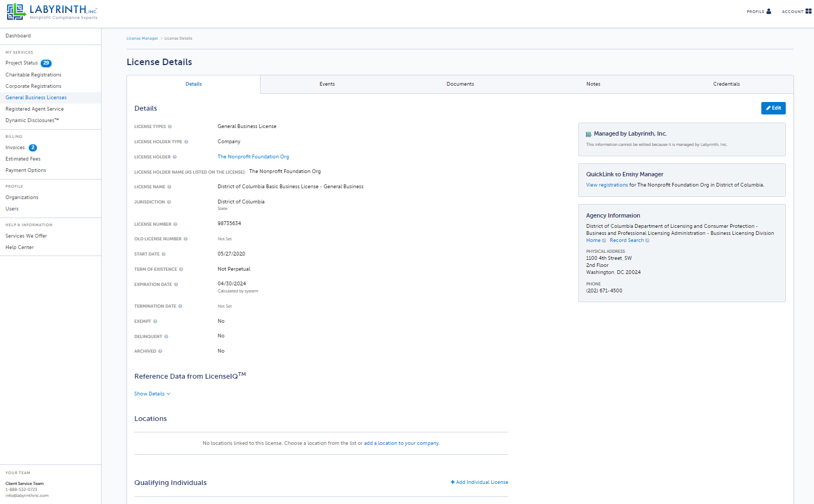The image size is (814, 504).
Task: Click help icon next to Archived
Action: 160,351
